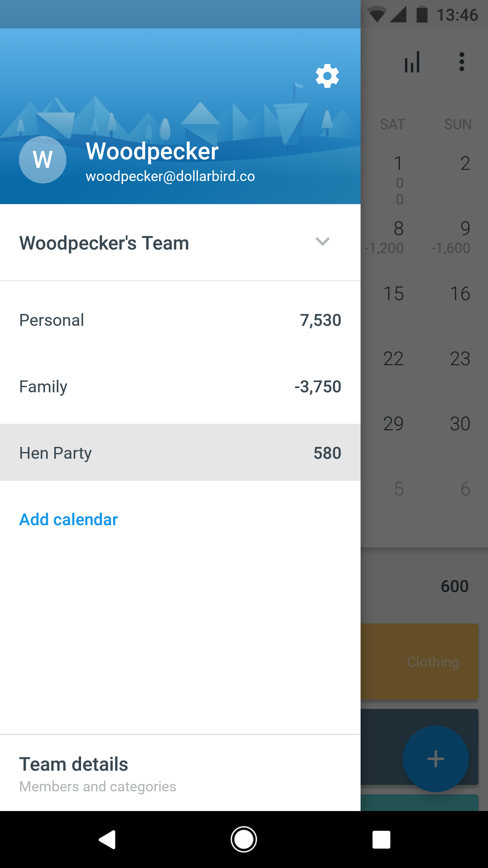Select day 15 on the calendar

pos(393,294)
